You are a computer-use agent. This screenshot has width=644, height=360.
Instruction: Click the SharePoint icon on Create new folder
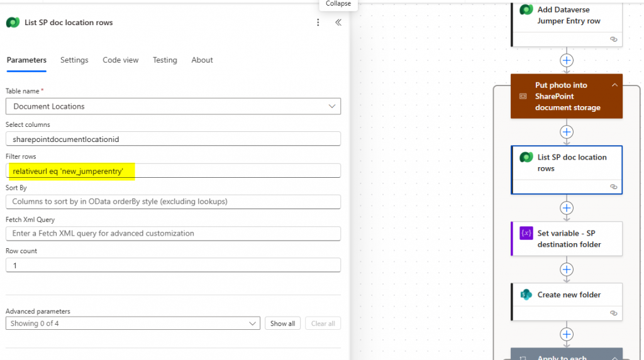[x=526, y=295]
